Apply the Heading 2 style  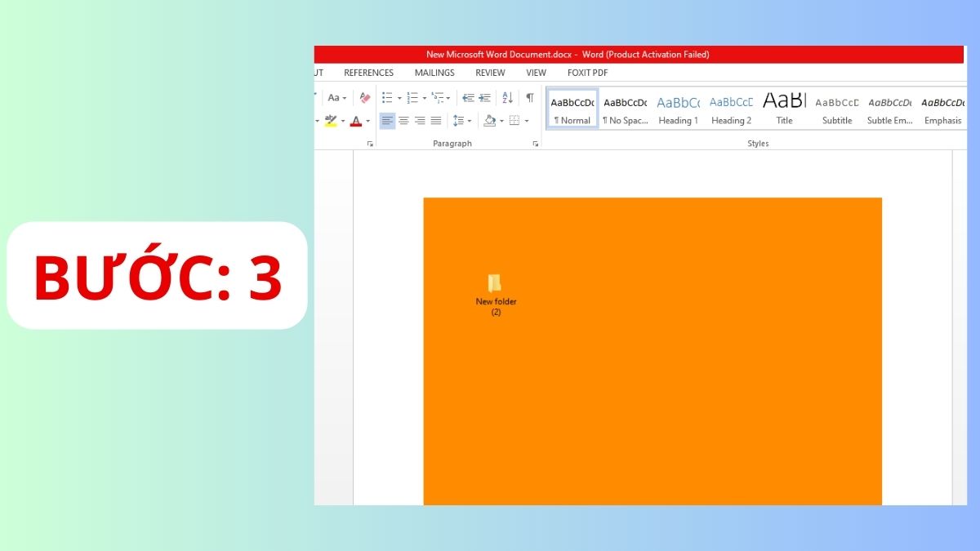(731, 109)
